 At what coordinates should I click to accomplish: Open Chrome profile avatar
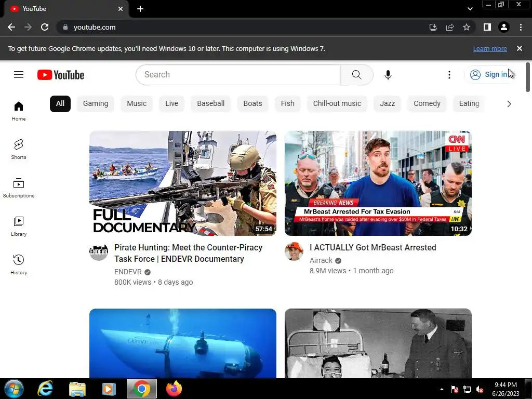504,27
